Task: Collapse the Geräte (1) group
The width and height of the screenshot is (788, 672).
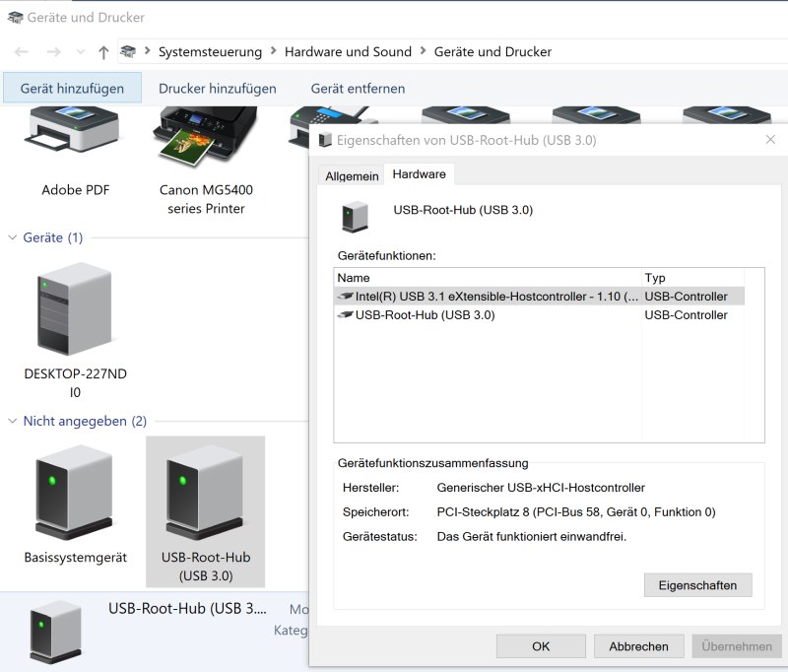Action: pos(13,237)
